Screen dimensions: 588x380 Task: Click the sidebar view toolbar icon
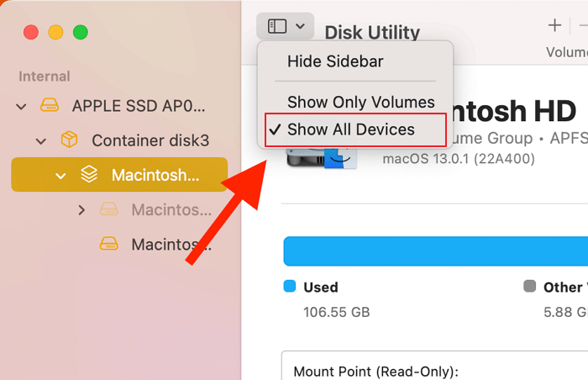point(277,26)
